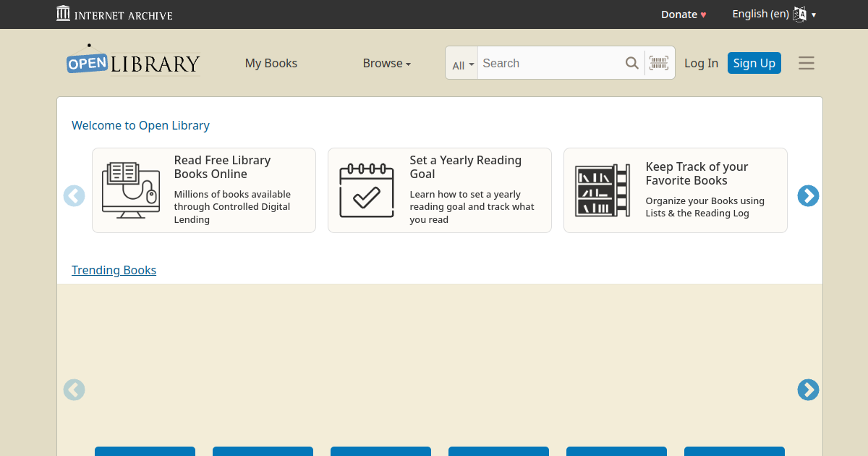The image size is (868, 456).
Task: Open the barcode scanner icon
Action: pyautogui.click(x=658, y=63)
